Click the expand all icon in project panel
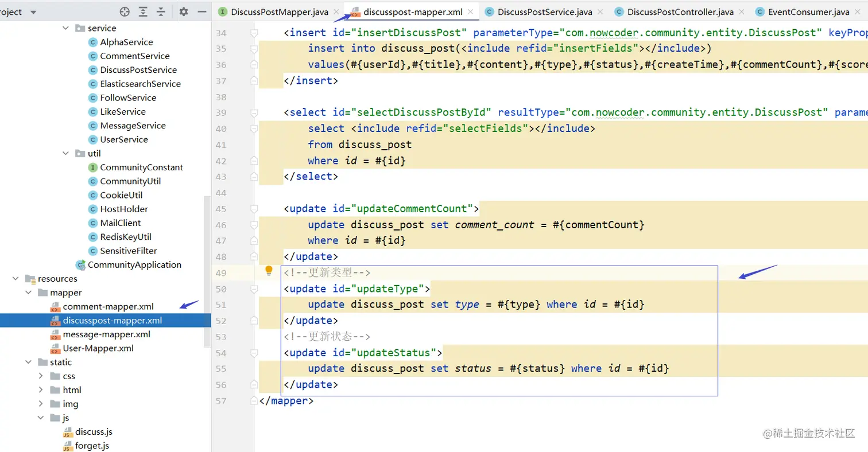The image size is (868, 452). tap(143, 11)
